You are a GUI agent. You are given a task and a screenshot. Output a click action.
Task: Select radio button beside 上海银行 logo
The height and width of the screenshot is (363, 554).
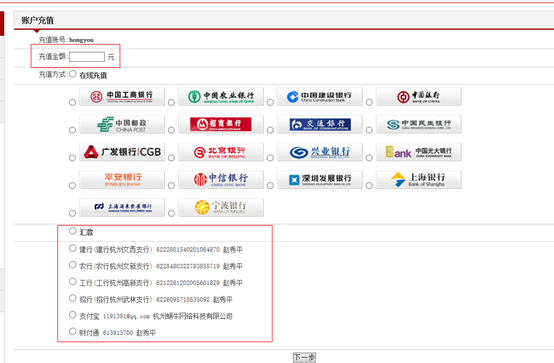(369, 186)
